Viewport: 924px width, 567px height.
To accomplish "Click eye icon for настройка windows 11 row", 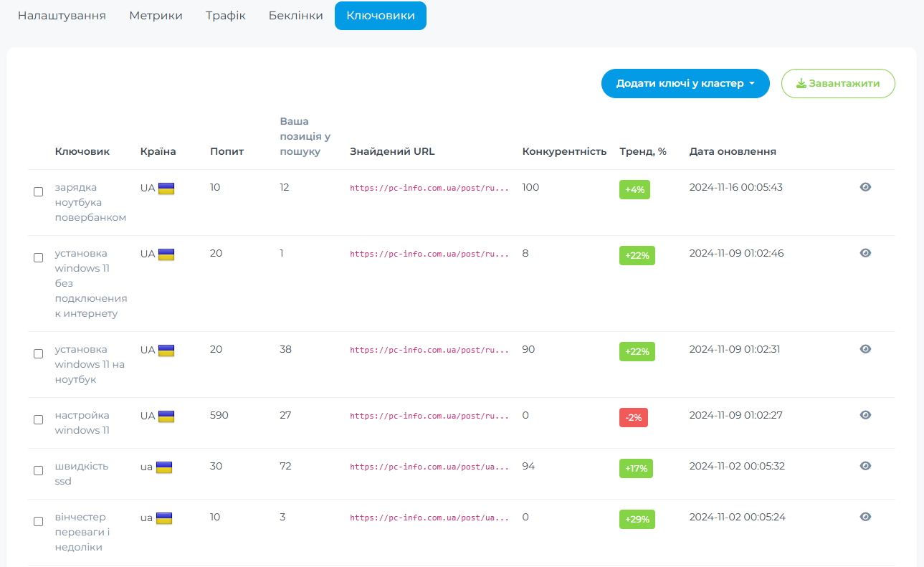I will point(865,415).
